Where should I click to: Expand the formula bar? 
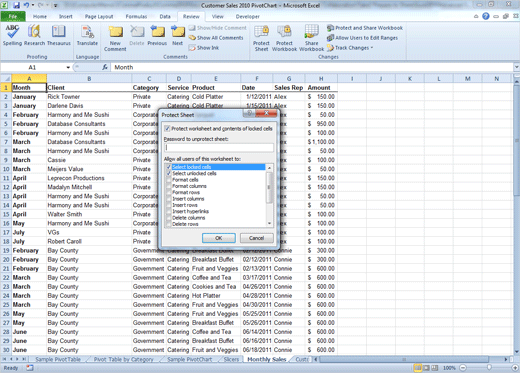point(516,67)
